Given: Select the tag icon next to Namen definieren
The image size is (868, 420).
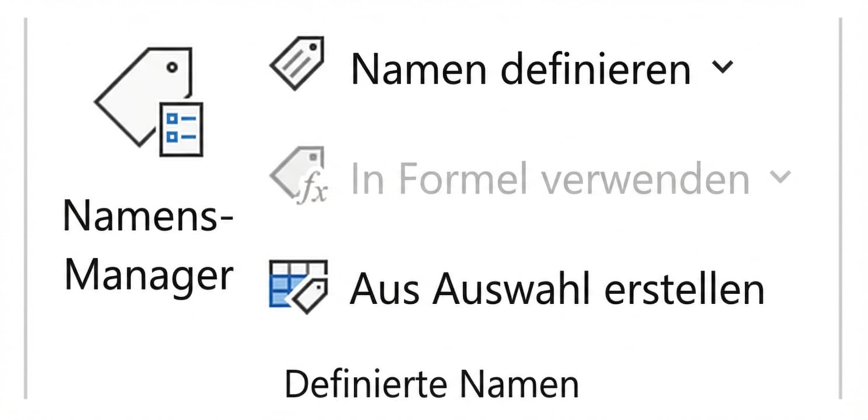Looking at the screenshot, I should [297, 64].
